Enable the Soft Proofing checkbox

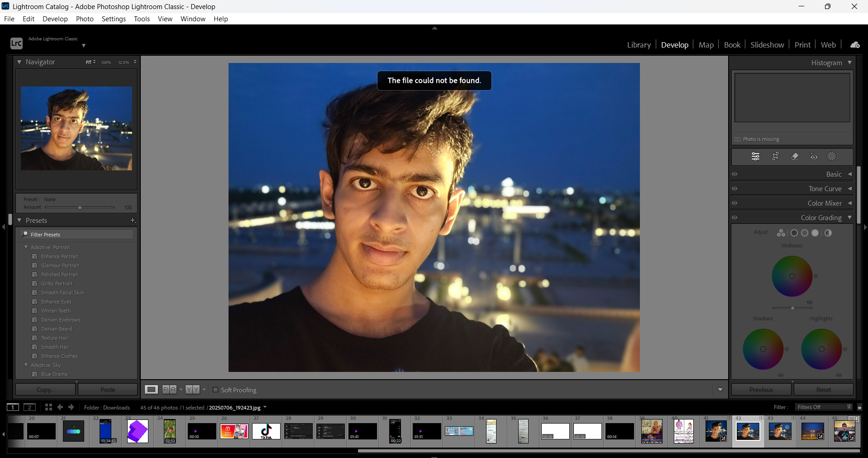pyautogui.click(x=215, y=390)
